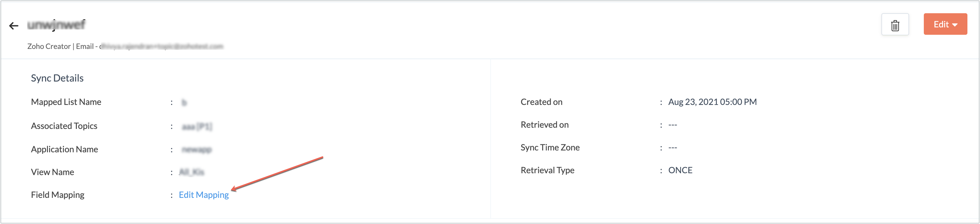This screenshot has width=980, height=224.
Task: Click the back arrow icon
Action: 14,26
